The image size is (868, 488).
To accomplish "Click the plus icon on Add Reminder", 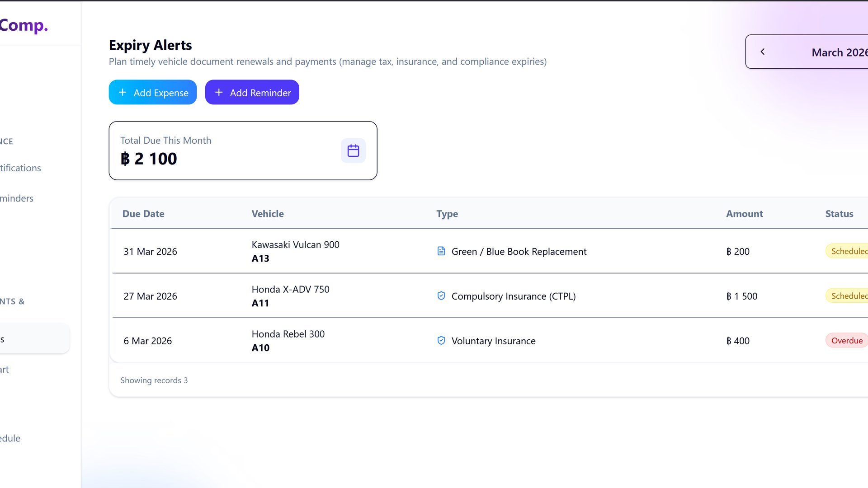I will pos(219,92).
